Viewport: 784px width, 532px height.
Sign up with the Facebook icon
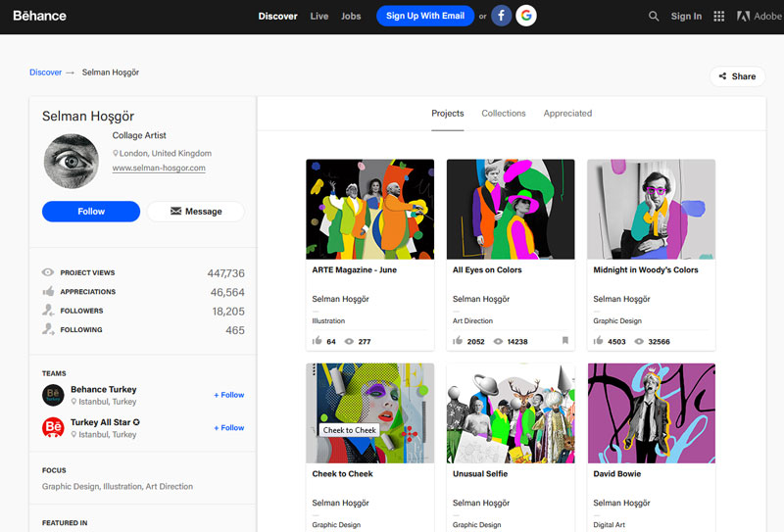501,16
